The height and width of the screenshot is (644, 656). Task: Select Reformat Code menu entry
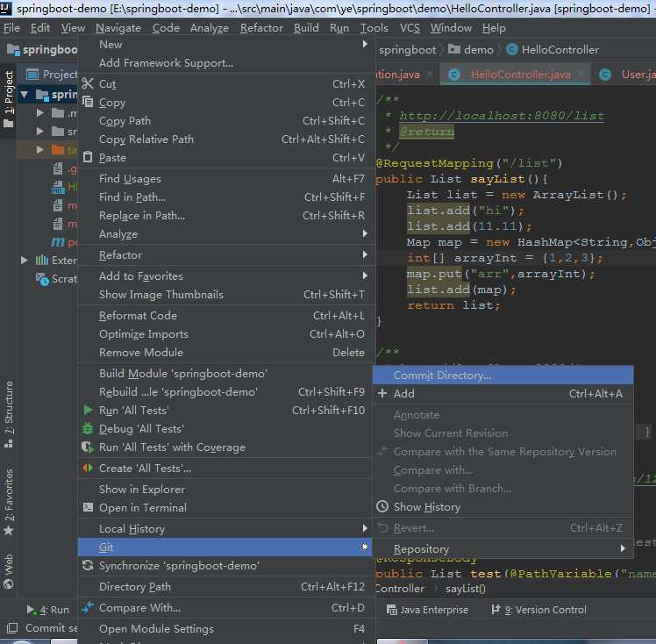pyautogui.click(x=225, y=316)
